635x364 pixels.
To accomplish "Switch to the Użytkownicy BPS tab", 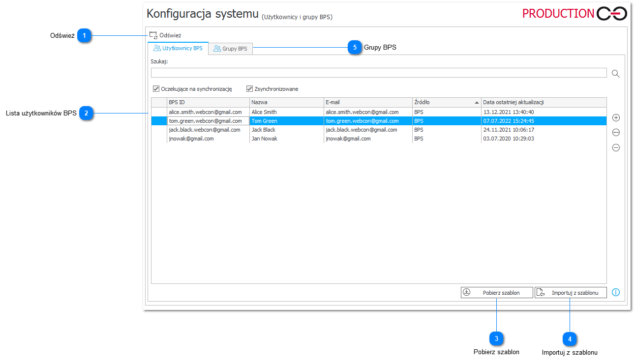I will click(178, 49).
